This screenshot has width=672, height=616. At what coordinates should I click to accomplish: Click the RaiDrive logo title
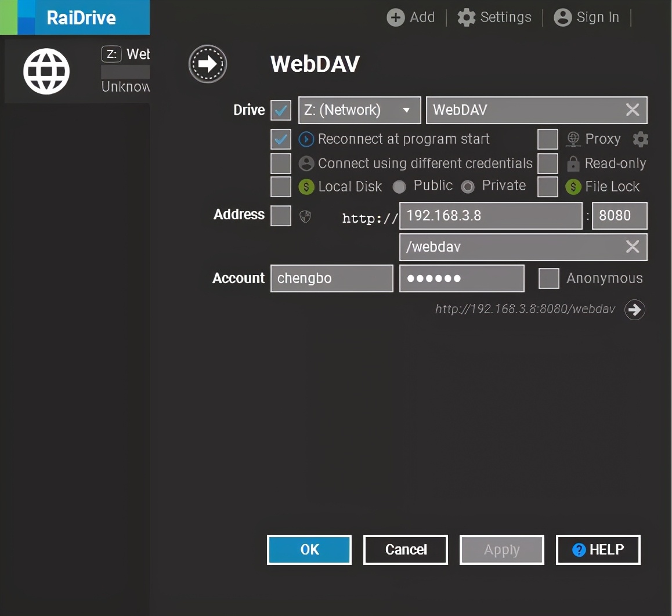[x=81, y=18]
